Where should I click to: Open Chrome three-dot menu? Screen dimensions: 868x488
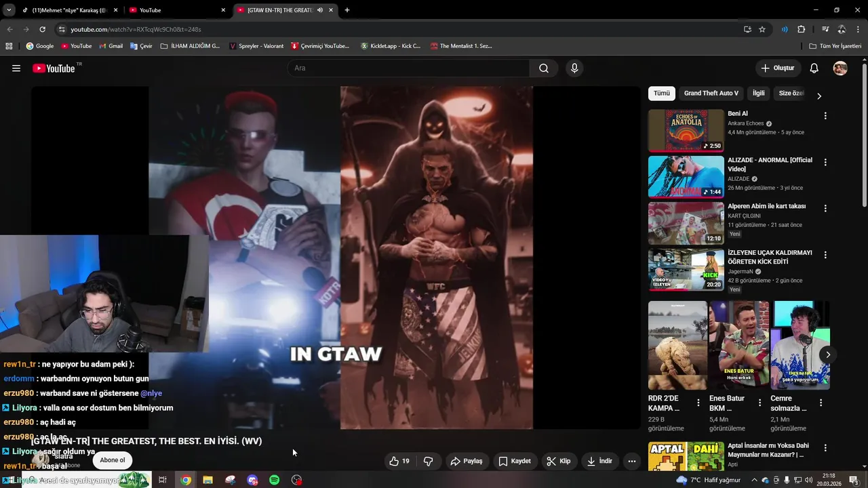[x=859, y=29]
